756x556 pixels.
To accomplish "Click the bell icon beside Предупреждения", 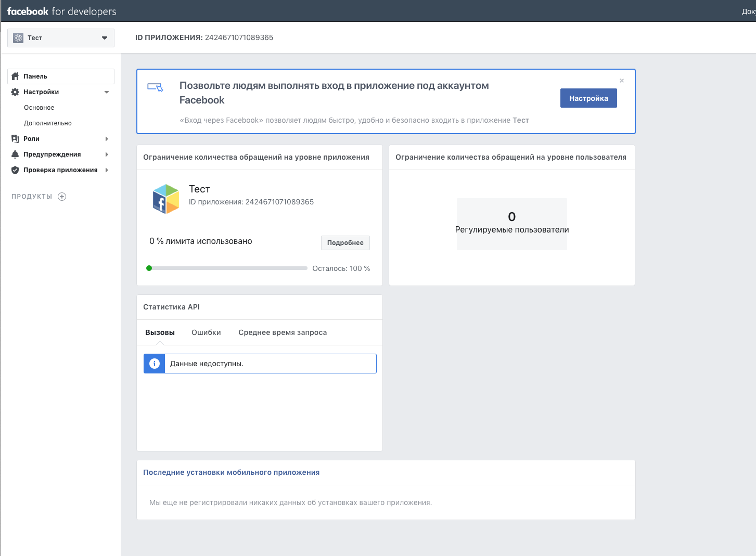I will coord(15,154).
